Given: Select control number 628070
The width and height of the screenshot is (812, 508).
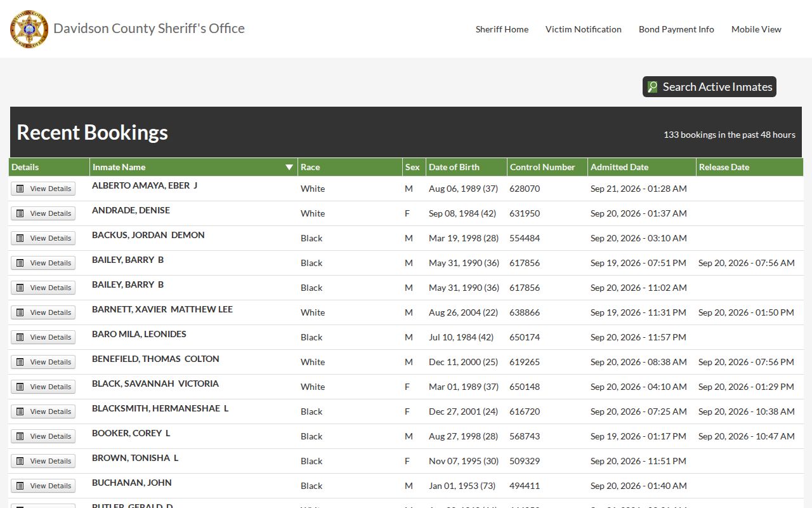Looking at the screenshot, I should (x=525, y=189).
